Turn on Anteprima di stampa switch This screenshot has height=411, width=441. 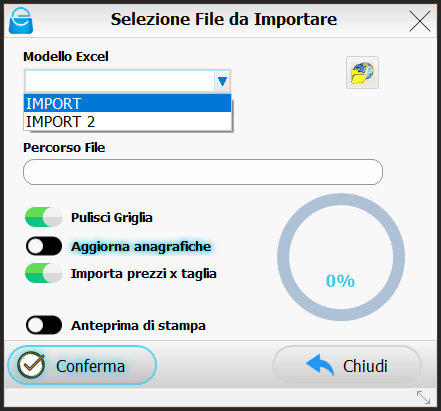(44, 325)
